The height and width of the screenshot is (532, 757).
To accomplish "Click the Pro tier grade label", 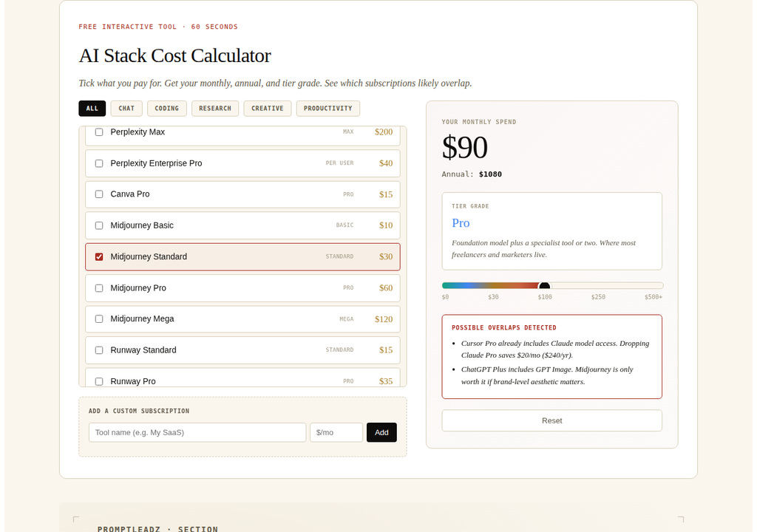I will [461, 223].
